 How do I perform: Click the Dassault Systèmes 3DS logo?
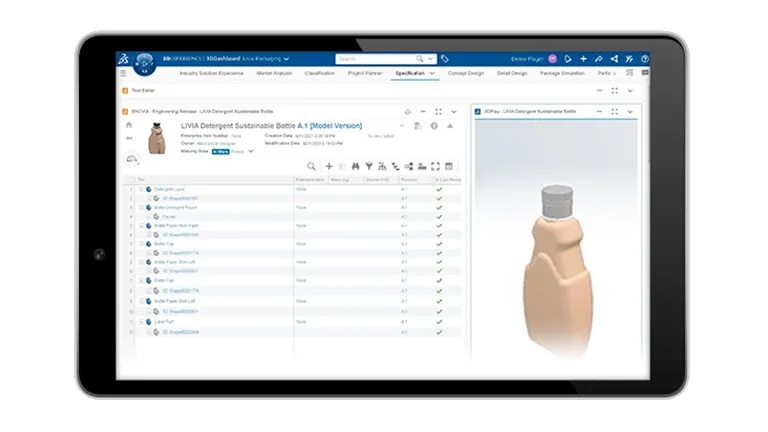(x=123, y=59)
